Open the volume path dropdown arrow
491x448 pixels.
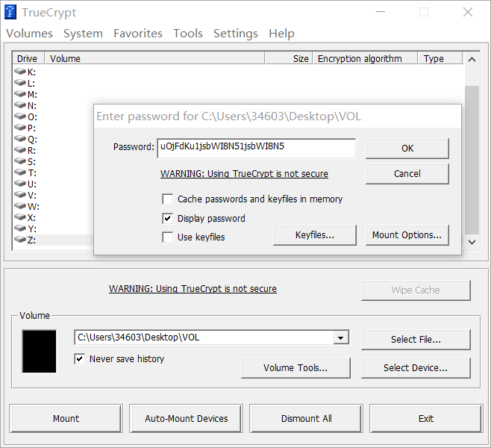click(x=341, y=337)
